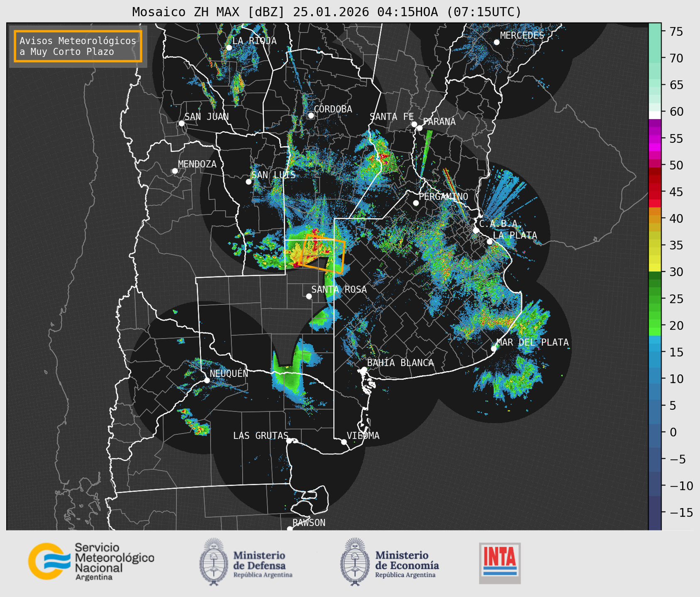Screen dimensions: 700x597
Task: Click the white marker dot for Córdoba
Action: pyautogui.click(x=311, y=115)
